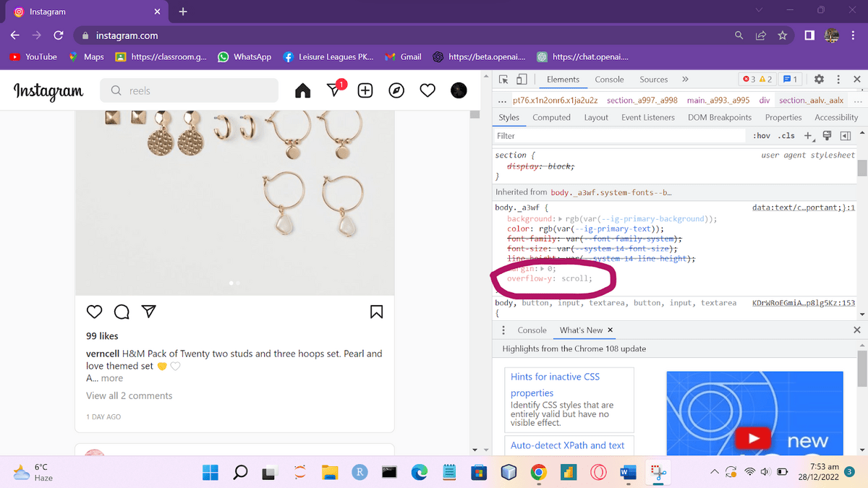The image size is (868, 488).
Task: Open the tab search dropdown arrow
Action: pyautogui.click(x=759, y=10)
